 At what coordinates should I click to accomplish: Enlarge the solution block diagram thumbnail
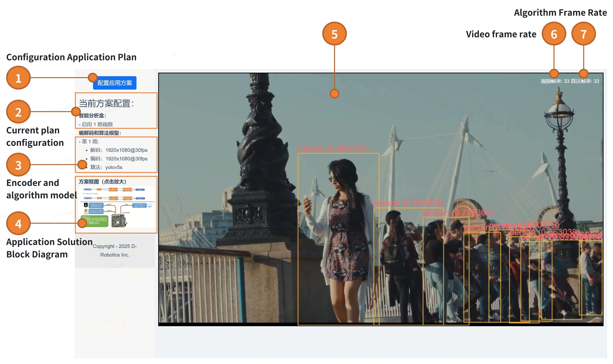tap(117, 207)
